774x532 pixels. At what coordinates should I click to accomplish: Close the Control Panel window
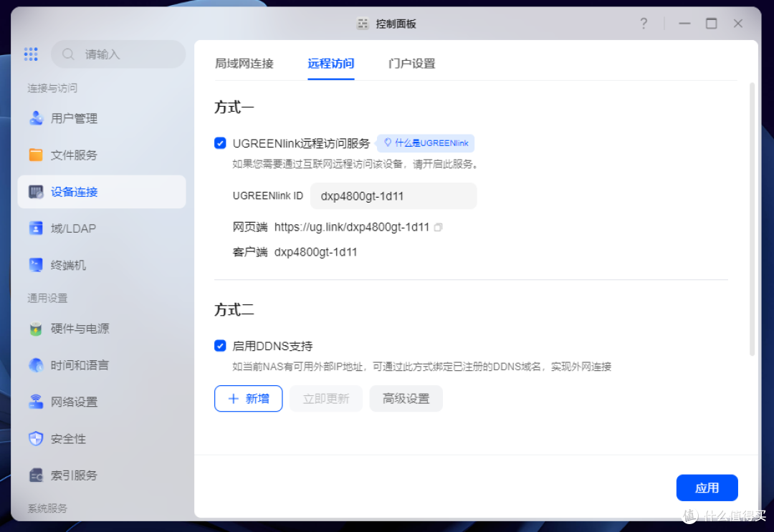point(738,23)
